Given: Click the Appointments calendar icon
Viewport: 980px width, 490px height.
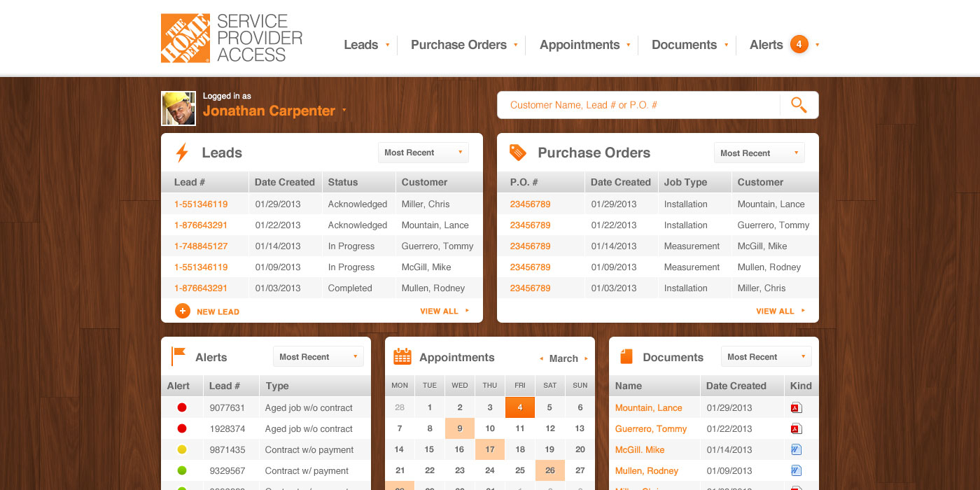Looking at the screenshot, I should (402, 357).
